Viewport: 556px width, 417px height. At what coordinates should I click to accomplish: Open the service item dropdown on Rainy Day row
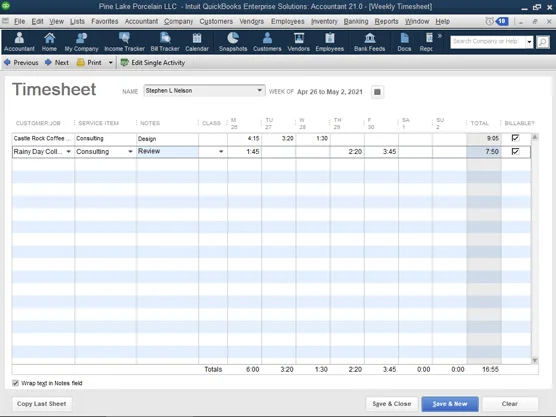point(130,152)
